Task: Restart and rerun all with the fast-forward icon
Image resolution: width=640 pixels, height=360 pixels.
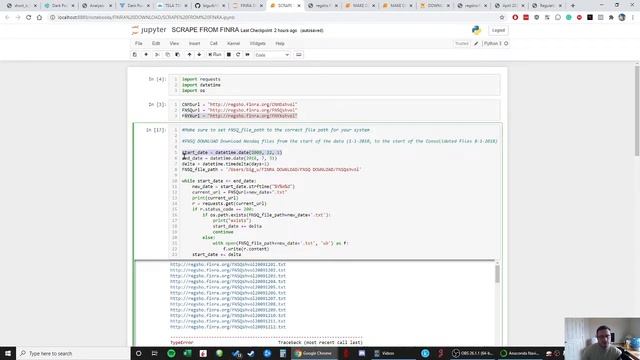Action: coord(247,55)
